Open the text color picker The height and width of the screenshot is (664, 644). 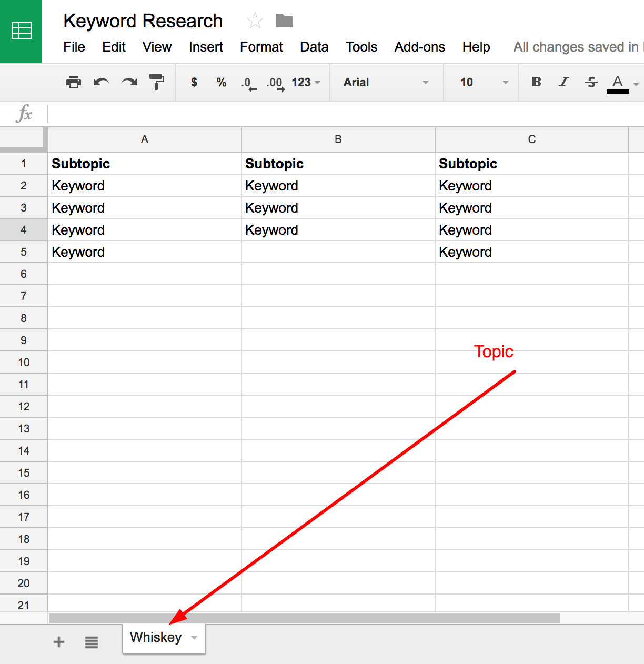point(618,83)
